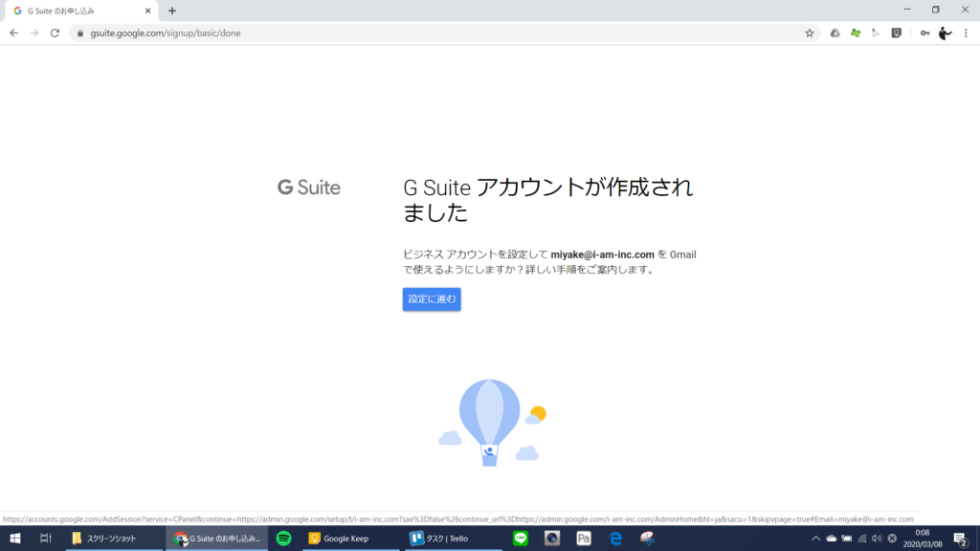Click the G Suite logo

(x=309, y=187)
